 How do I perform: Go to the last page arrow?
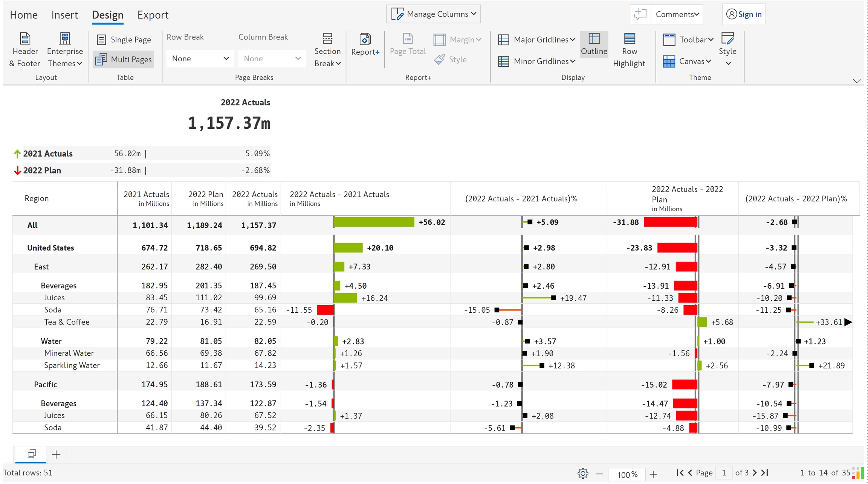coord(764,473)
